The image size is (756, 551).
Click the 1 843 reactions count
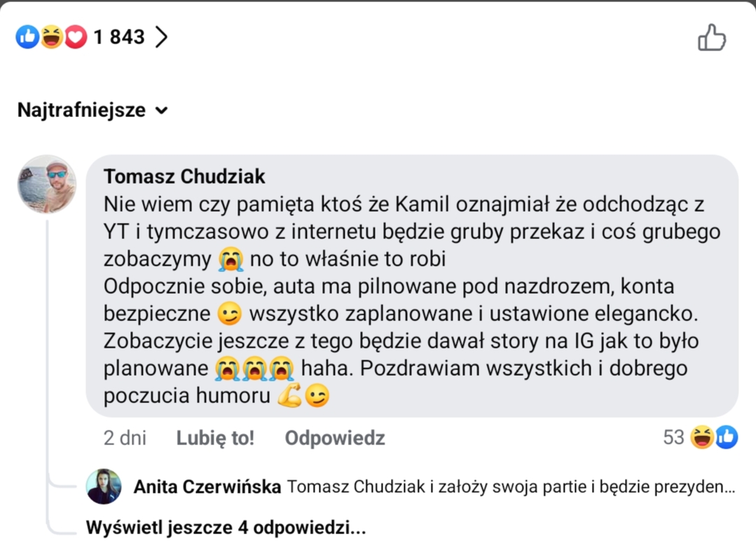click(118, 36)
